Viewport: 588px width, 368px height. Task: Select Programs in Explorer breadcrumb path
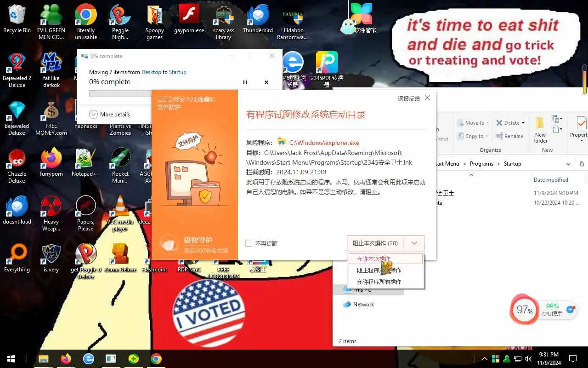coord(481,164)
